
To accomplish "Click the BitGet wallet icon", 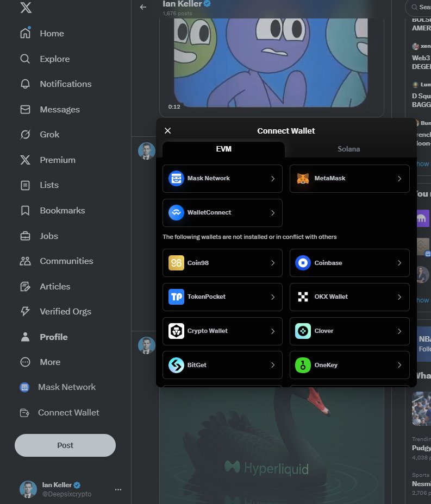I will pos(176,365).
